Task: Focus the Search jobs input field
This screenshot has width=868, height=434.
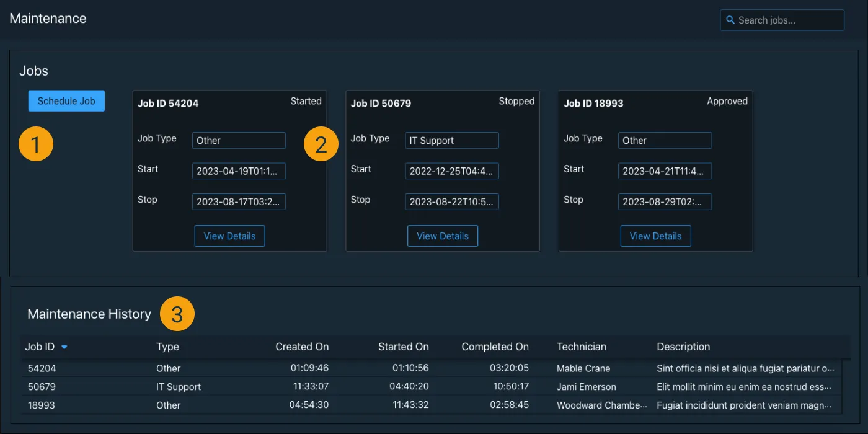Action: (782, 20)
